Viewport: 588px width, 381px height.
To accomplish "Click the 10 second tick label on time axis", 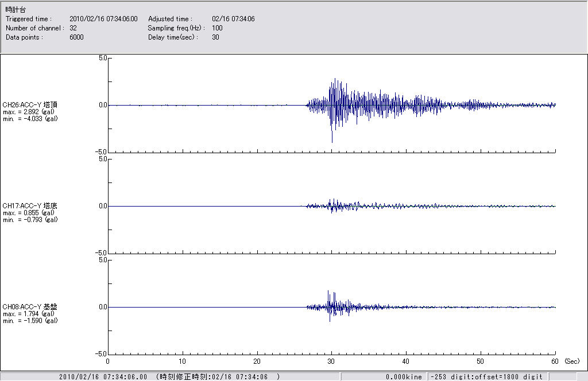I will 182,361.
